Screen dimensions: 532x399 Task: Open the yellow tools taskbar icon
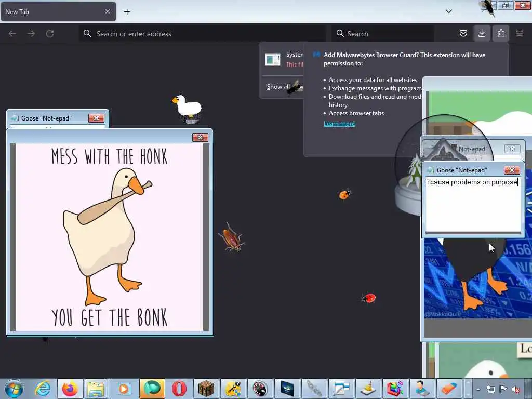click(233, 389)
